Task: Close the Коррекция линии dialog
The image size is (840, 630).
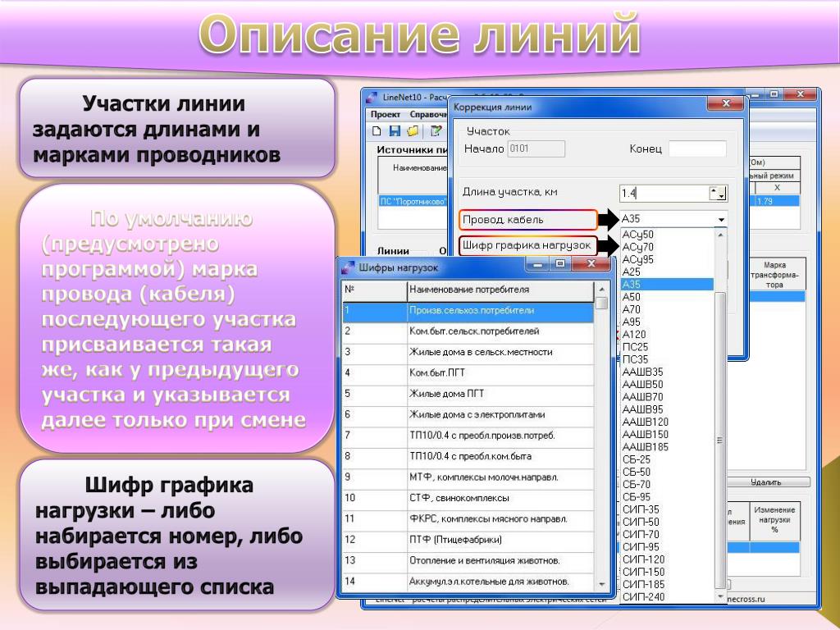Action: click(x=726, y=103)
